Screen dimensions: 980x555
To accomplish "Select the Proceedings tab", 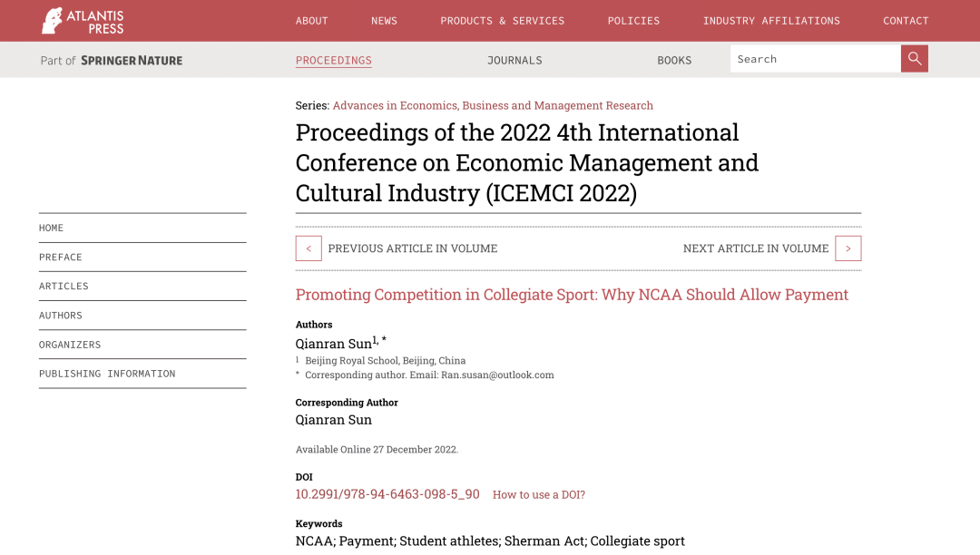I will (333, 61).
